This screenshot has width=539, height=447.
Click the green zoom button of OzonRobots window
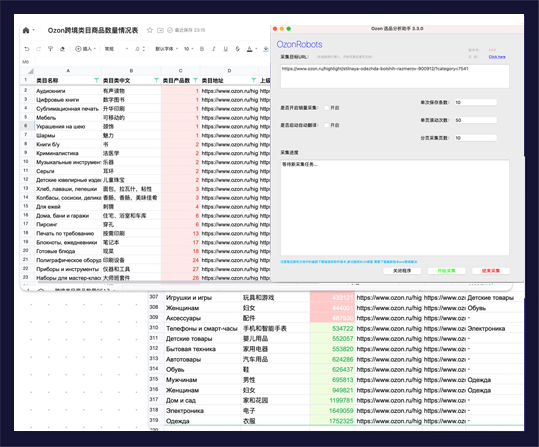pos(288,29)
